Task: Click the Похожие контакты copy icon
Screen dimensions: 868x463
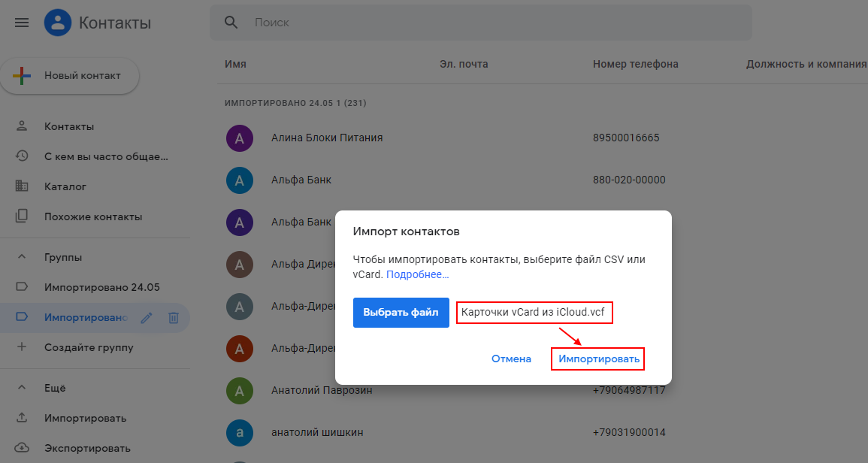Action: pyautogui.click(x=22, y=216)
